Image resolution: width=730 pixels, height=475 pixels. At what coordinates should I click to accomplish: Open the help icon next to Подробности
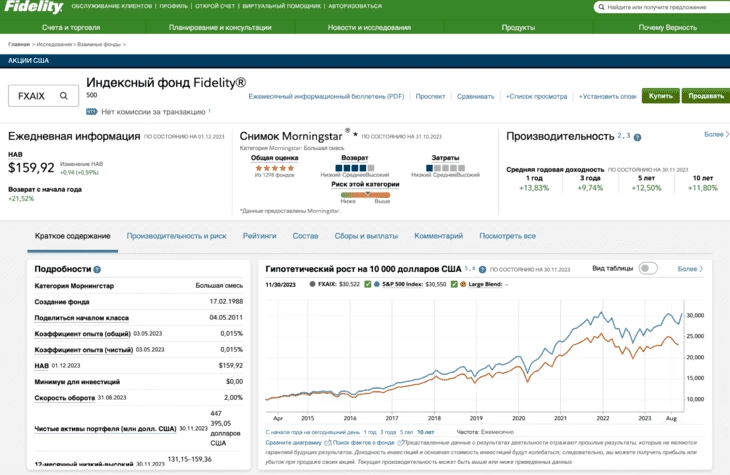97,269
